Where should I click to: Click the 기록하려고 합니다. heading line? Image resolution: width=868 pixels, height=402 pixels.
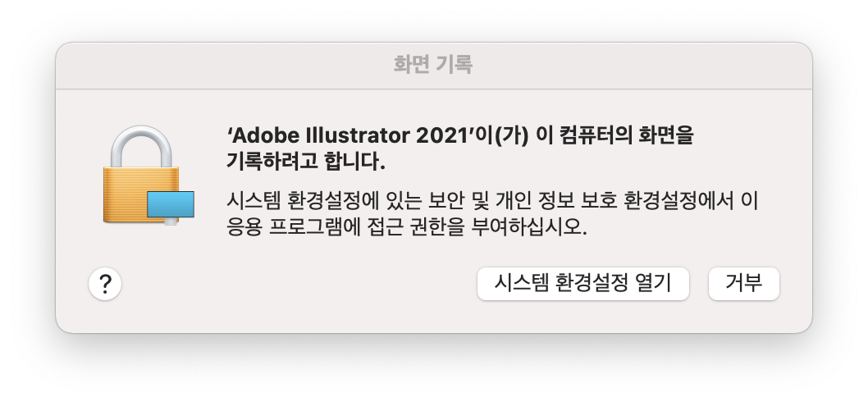pos(305,162)
